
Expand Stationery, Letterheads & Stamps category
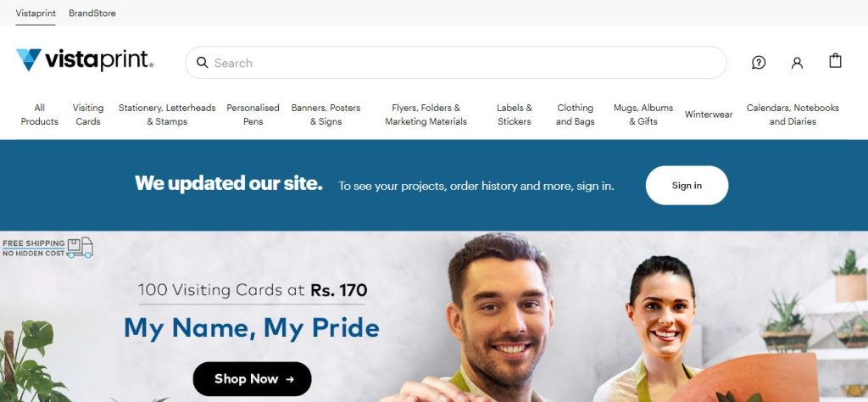[x=167, y=114]
